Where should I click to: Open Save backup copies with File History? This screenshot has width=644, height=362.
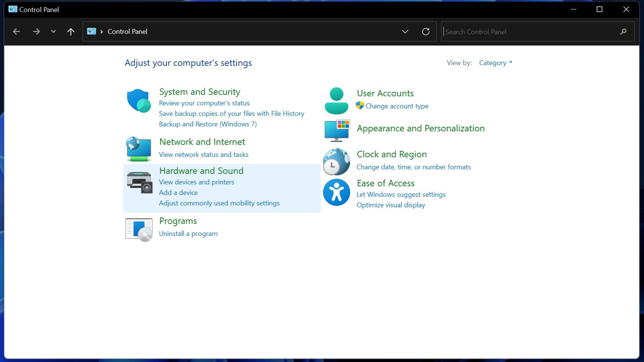(231, 114)
